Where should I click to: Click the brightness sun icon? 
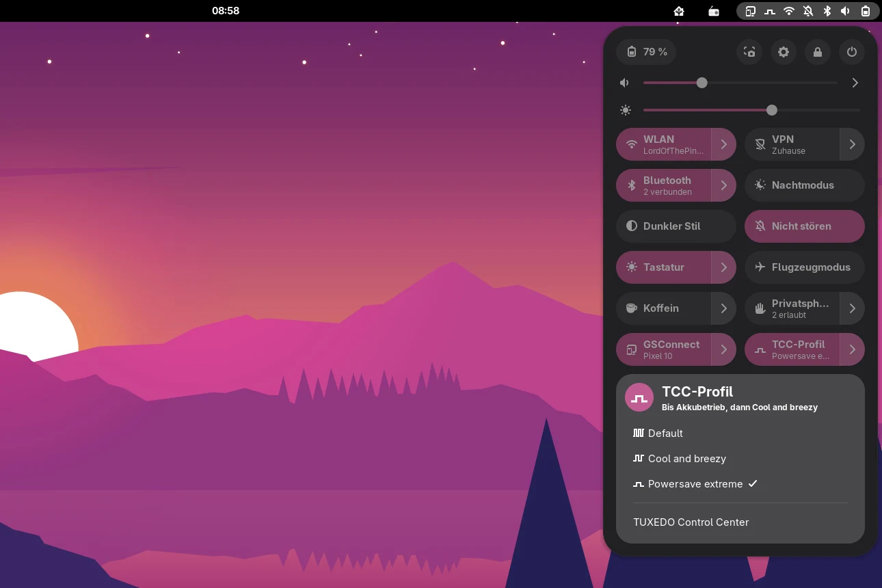pyautogui.click(x=625, y=110)
